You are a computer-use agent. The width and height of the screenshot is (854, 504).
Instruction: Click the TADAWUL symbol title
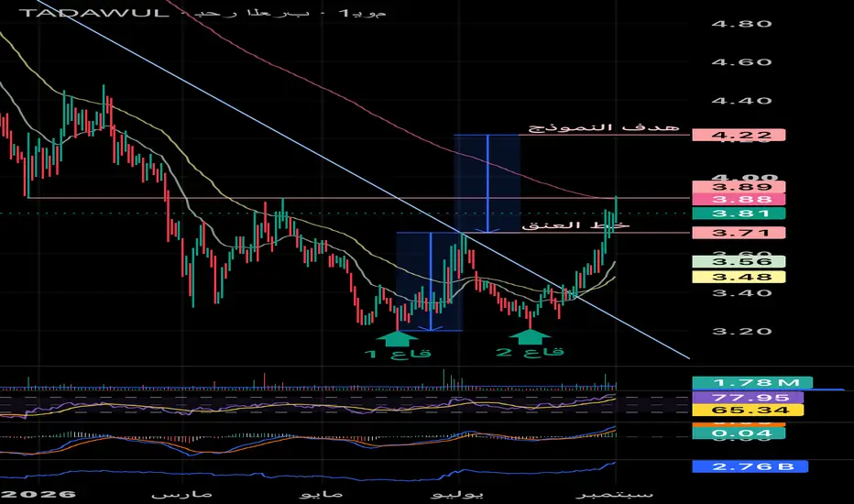coord(93,13)
